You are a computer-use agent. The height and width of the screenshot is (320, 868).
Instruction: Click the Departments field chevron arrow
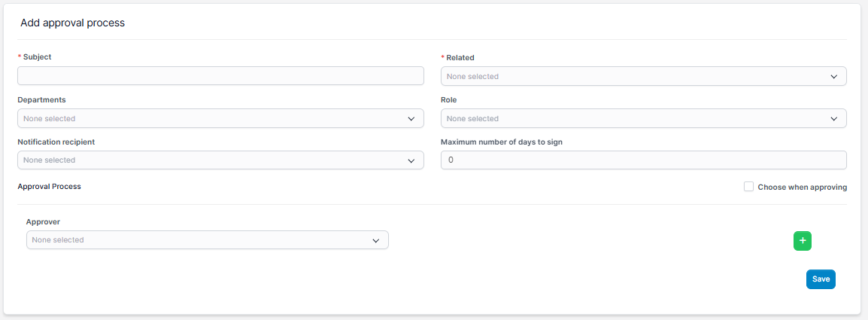coord(411,119)
